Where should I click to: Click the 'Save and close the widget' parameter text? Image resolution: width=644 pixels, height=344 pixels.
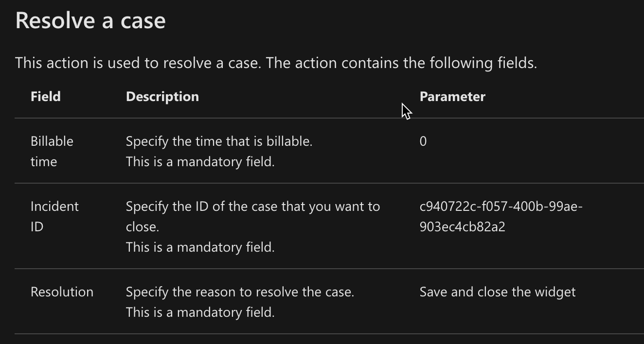498,292
